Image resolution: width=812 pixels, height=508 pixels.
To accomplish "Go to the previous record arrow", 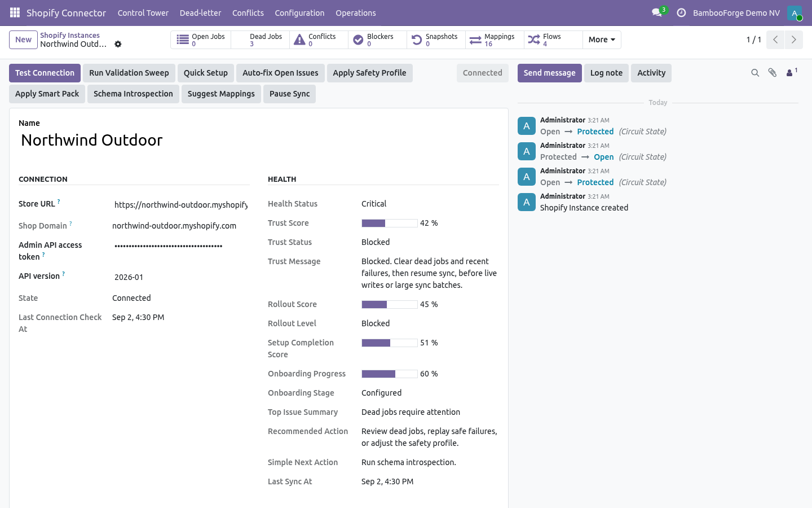I will click(775, 40).
